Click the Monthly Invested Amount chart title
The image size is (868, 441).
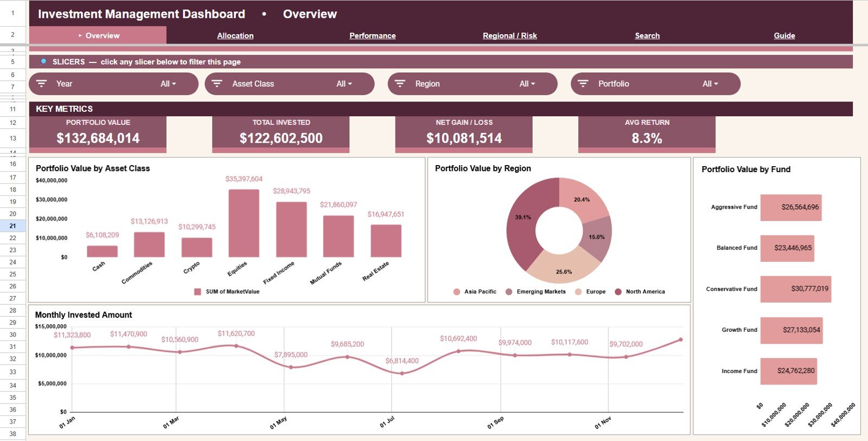(x=84, y=315)
